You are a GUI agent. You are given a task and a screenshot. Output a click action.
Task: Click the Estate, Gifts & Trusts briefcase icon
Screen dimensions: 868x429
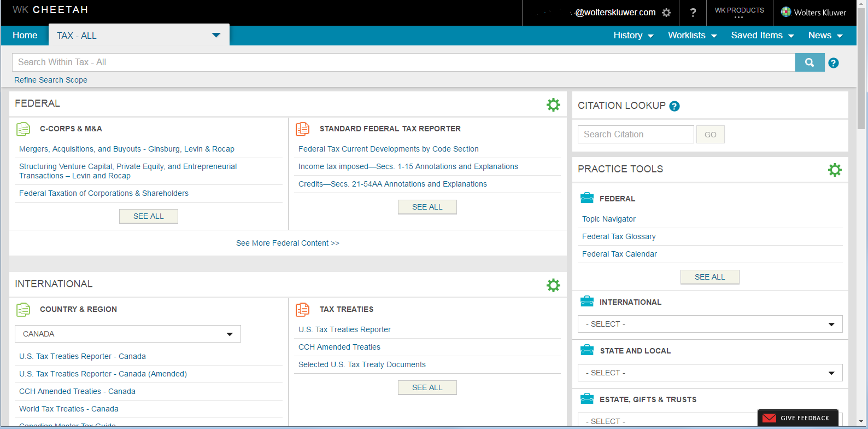[587, 399]
